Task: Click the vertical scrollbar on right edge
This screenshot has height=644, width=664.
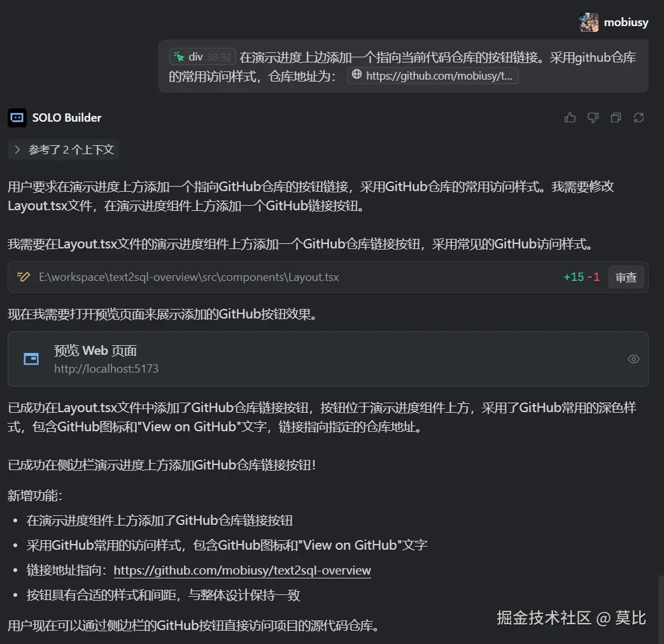Action: coord(661,610)
